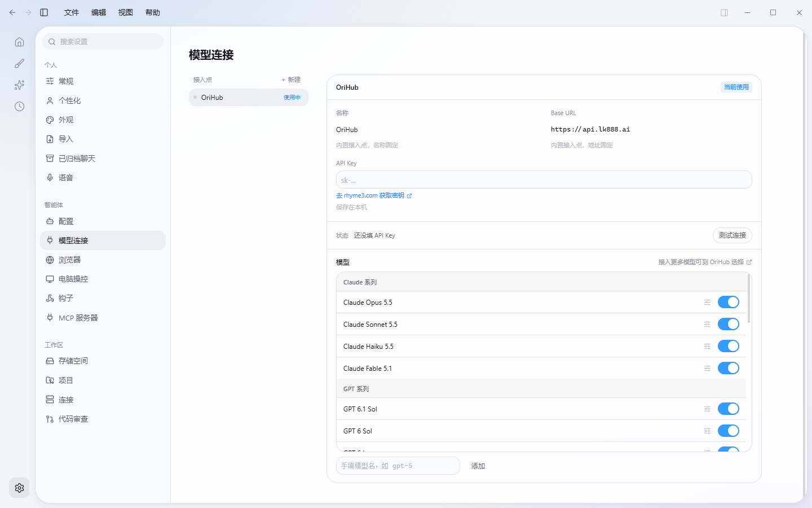Turn off the Claude Fable 5.1 switch
Image resolution: width=812 pixels, height=508 pixels.
[729, 368]
